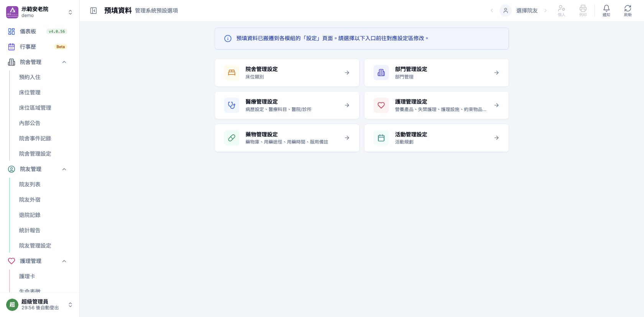Open the 示範安老院 facility switcher dropdown
This screenshot has height=317, width=644.
click(70, 12)
